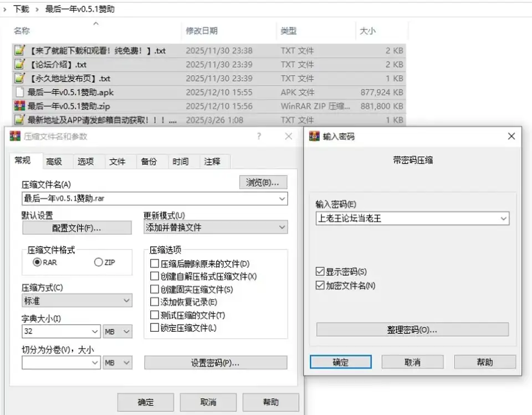Click the 【论坛介绍】.txt file icon
The image size is (532, 415).
(x=20, y=64)
